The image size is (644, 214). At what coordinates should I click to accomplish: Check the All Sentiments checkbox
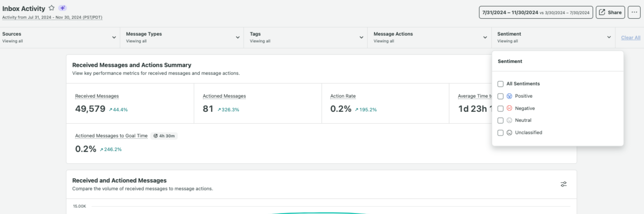point(500,84)
